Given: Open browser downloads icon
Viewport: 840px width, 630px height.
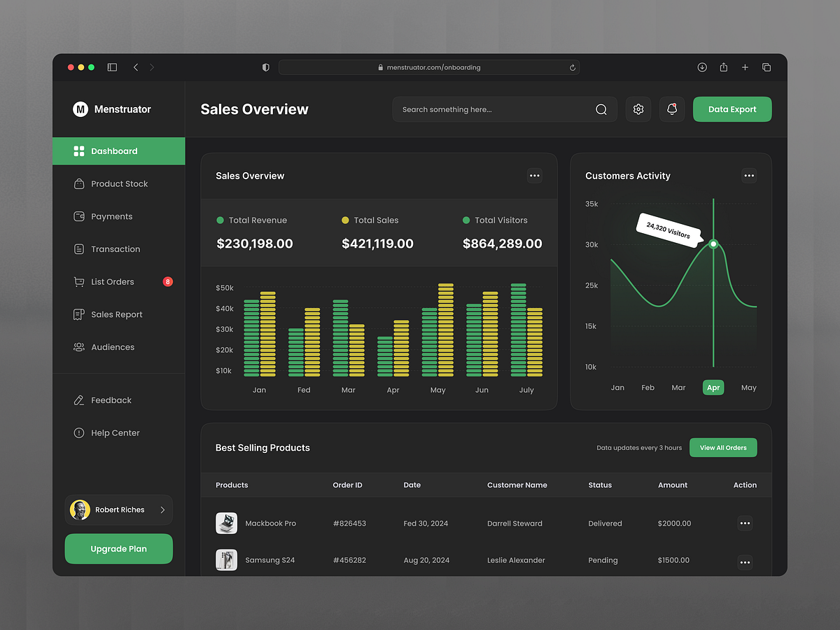Looking at the screenshot, I should 702,67.
